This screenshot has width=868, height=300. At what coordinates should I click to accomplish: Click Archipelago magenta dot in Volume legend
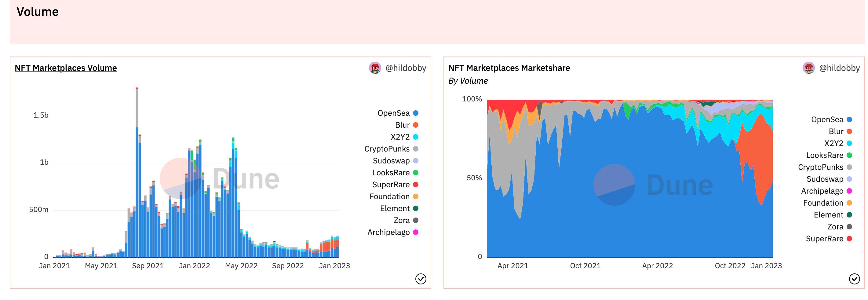pos(415,232)
